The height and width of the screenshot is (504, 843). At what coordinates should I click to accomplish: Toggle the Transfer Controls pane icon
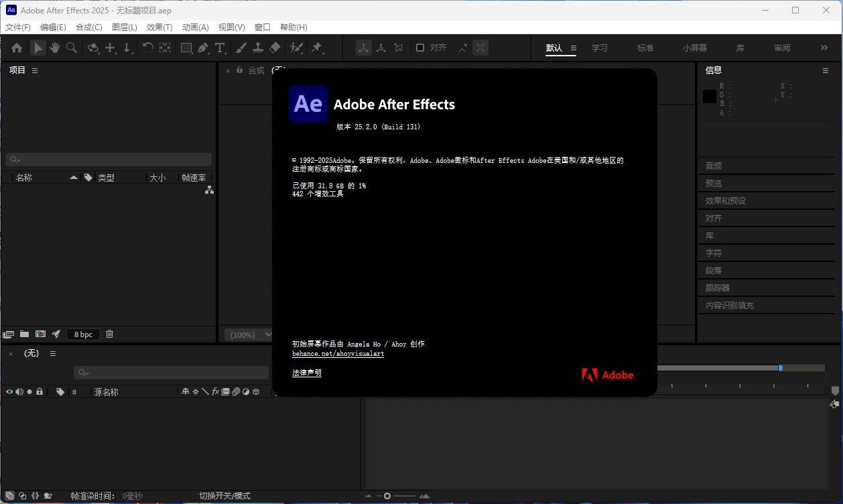pyautogui.click(x=22, y=496)
